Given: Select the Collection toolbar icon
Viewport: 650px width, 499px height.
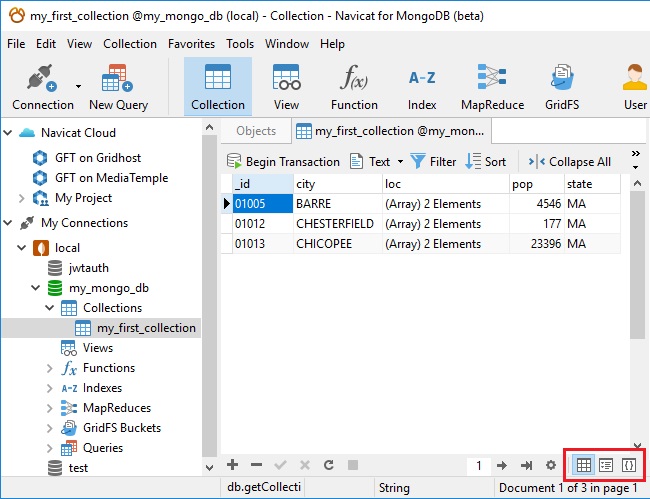Looking at the screenshot, I should click(218, 87).
